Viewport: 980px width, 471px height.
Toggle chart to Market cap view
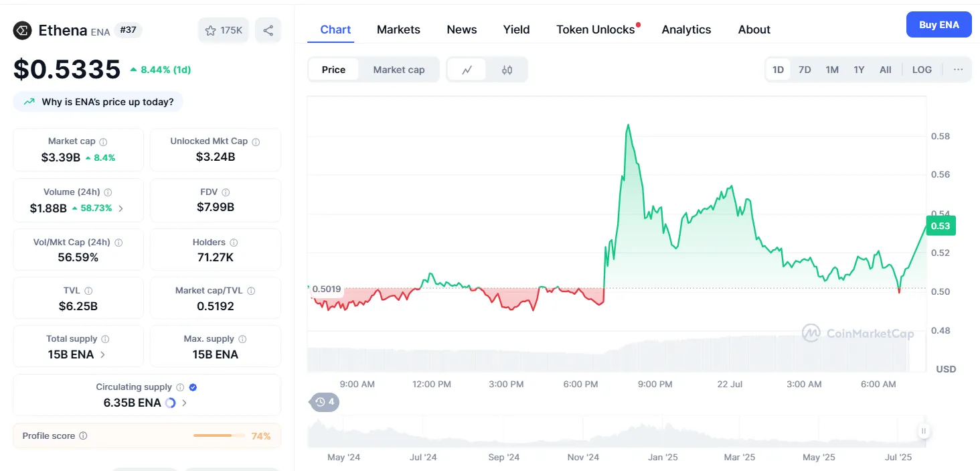tap(398, 70)
